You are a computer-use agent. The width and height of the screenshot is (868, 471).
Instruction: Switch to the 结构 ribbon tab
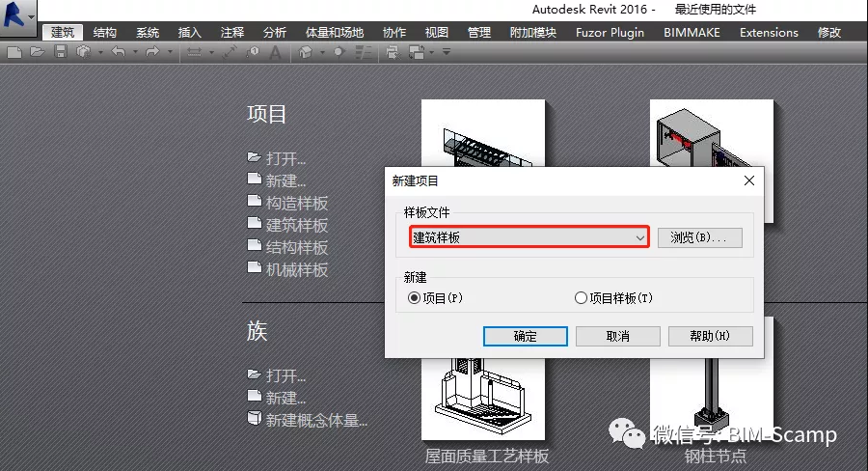(105, 32)
